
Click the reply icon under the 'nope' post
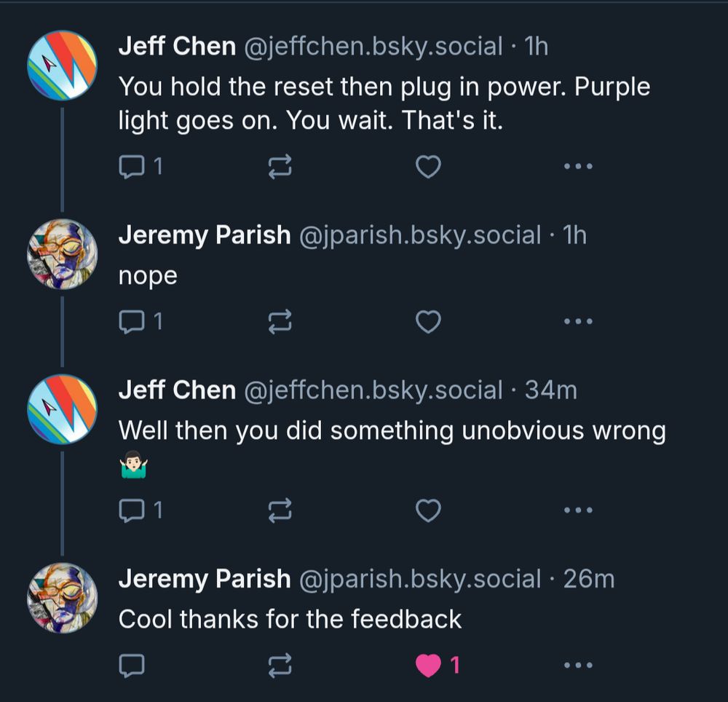(132, 321)
